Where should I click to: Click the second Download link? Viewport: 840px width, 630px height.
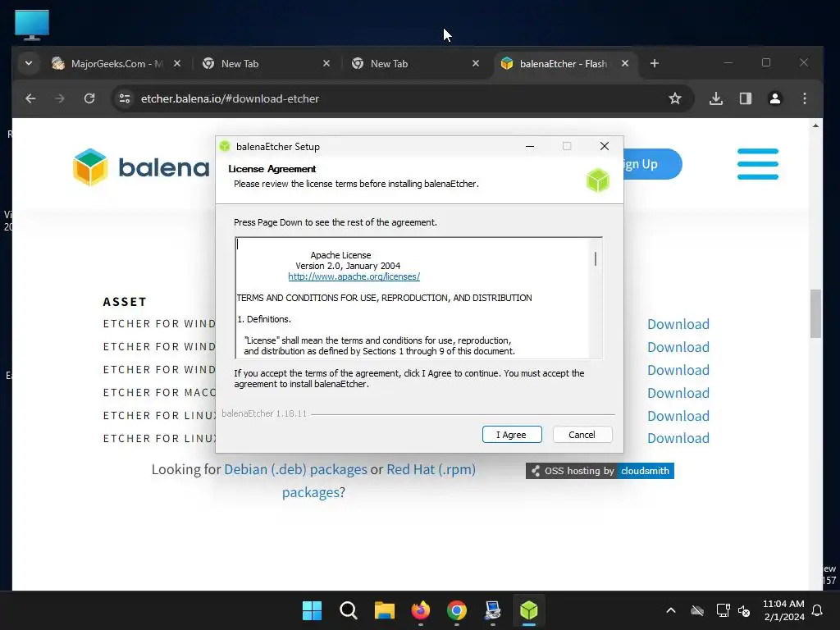[x=678, y=347]
